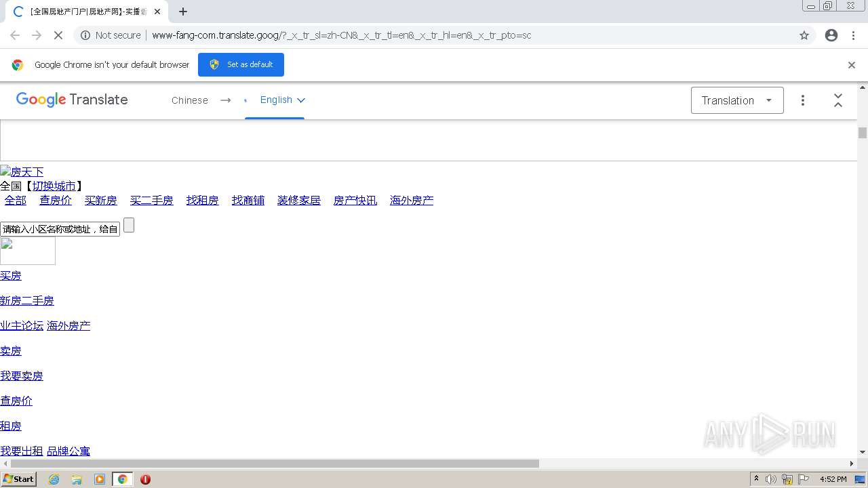Screen dimensions: 868x488
Task: Switch to Chrome taskbar button
Action: pos(123,479)
